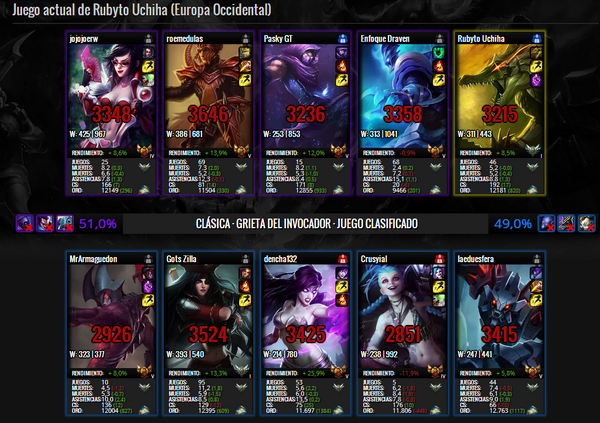Viewport: 600px width, 423px height.
Task: Click the blue group icon beside Pasky GT
Action: click(x=342, y=39)
